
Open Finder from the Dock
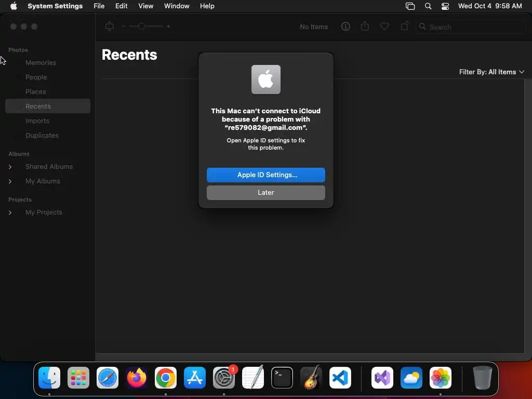pyautogui.click(x=49, y=378)
